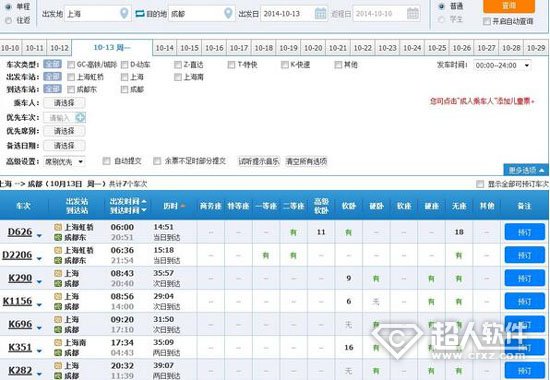Click passenger select button
Image resolution: width=550 pixels, height=380 pixels.
pos(64,103)
